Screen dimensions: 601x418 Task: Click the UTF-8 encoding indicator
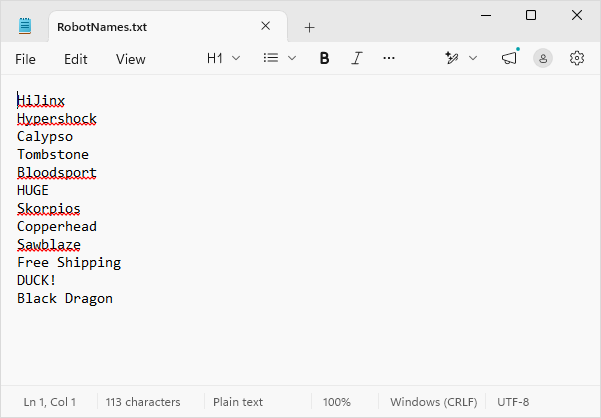pos(513,402)
